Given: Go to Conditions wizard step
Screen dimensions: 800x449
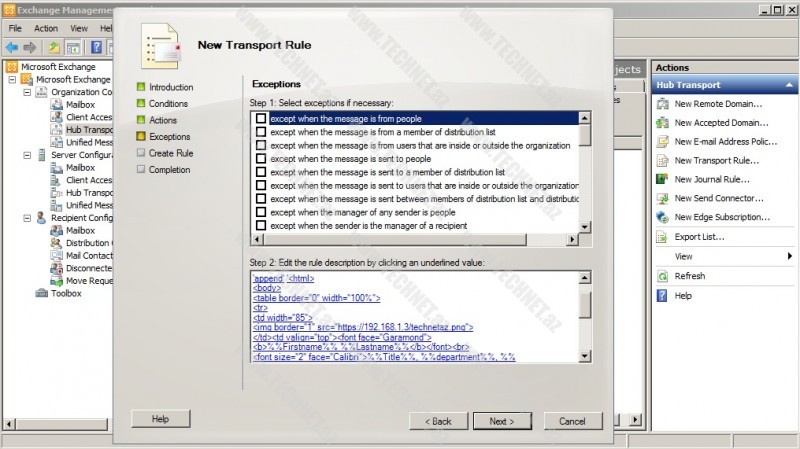Looking at the screenshot, I should point(168,104).
